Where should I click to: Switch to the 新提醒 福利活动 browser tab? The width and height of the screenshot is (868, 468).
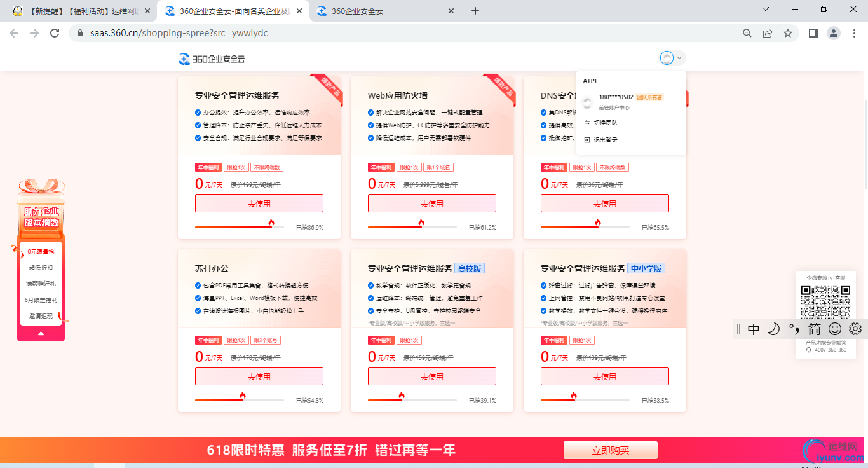click(x=83, y=11)
